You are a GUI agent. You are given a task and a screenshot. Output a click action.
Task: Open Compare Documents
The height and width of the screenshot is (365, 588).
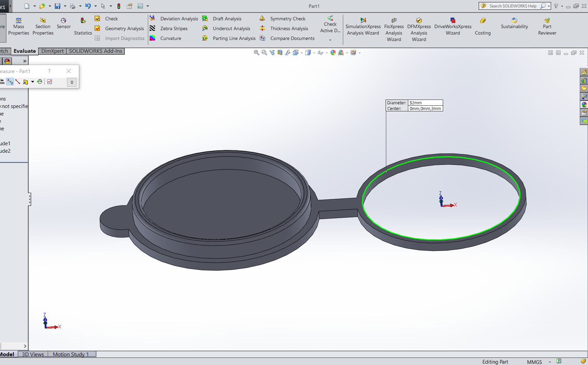click(287, 38)
